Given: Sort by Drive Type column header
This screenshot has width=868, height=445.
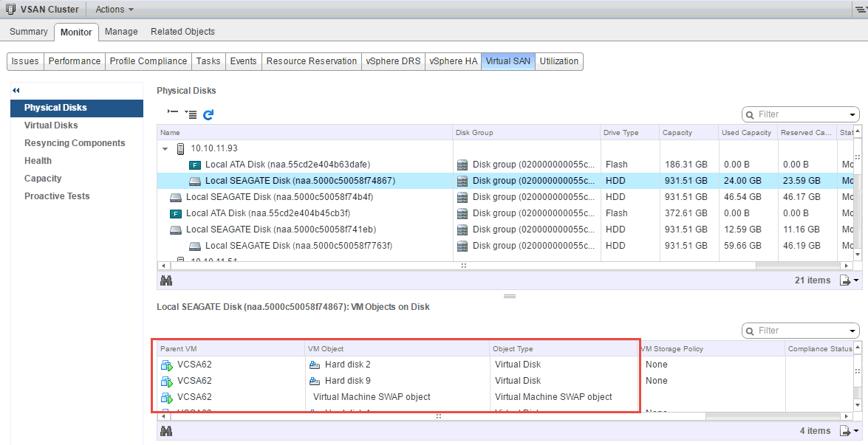Looking at the screenshot, I should coord(630,133).
